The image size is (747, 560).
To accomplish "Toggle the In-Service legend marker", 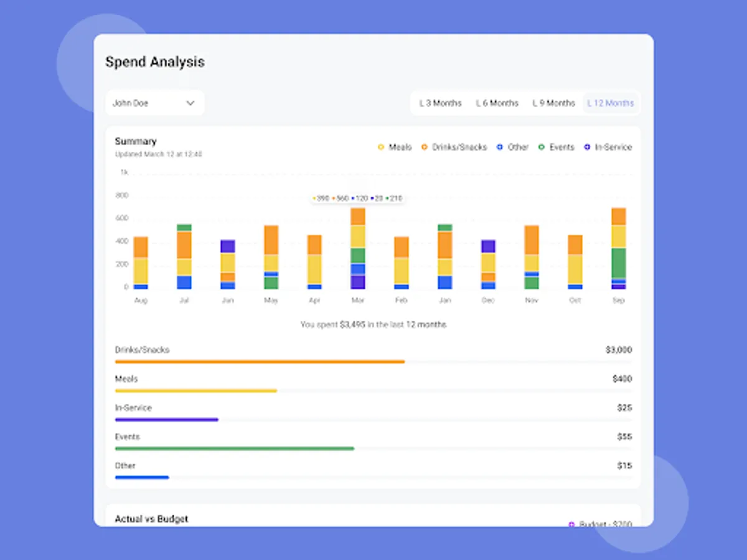I will (587, 147).
